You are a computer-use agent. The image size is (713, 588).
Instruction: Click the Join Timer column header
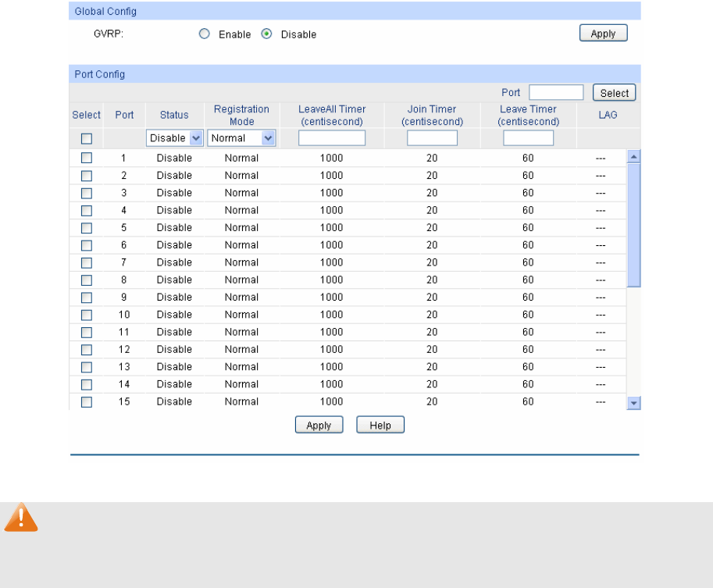click(x=432, y=115)
